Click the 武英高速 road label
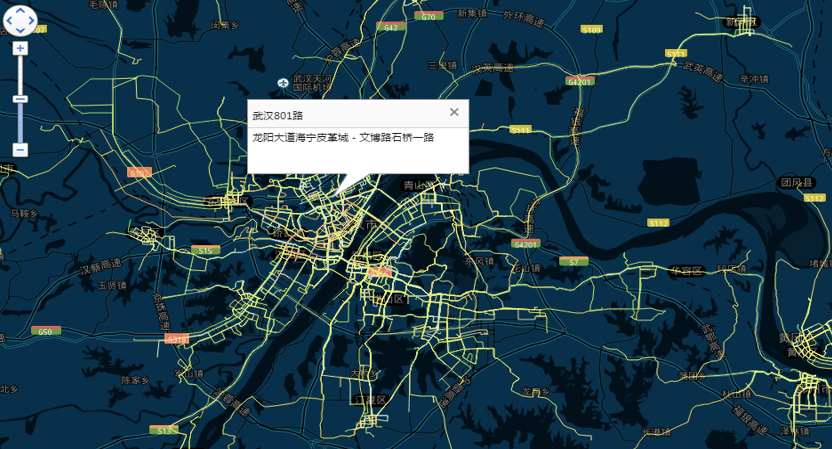832x449 pixels. tap(703, 72)
